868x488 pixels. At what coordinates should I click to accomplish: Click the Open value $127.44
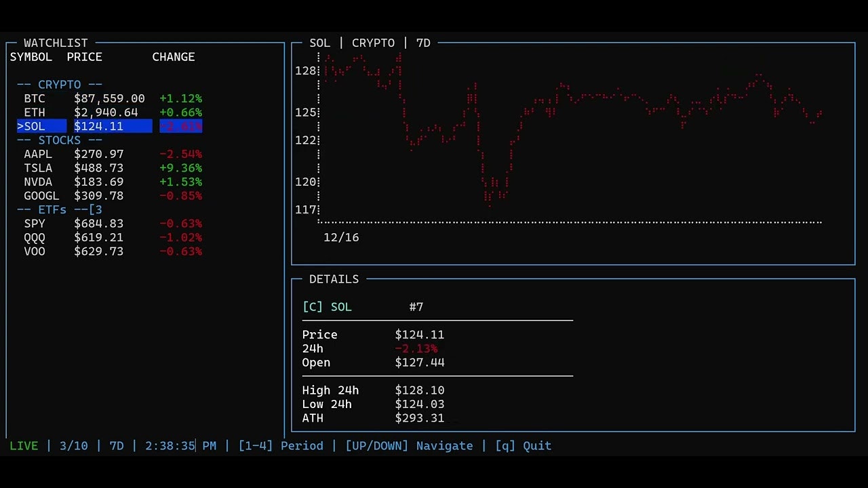(x=420, y=363)
